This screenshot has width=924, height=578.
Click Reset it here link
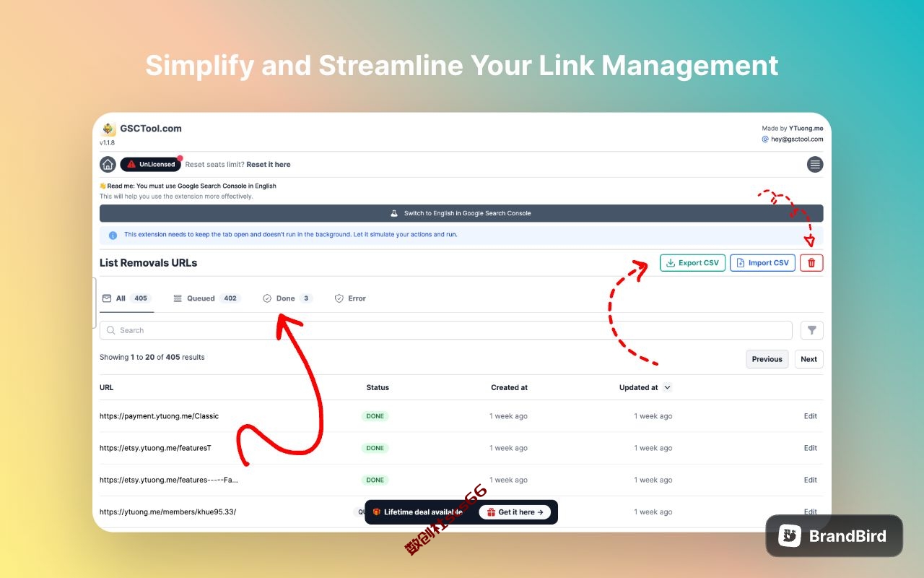[x=269, y=165]
